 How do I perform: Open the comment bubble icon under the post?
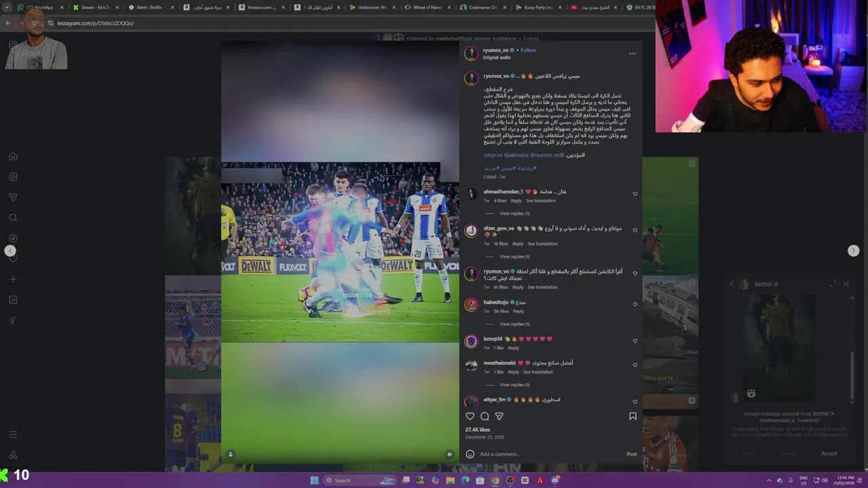click(484, 416)
